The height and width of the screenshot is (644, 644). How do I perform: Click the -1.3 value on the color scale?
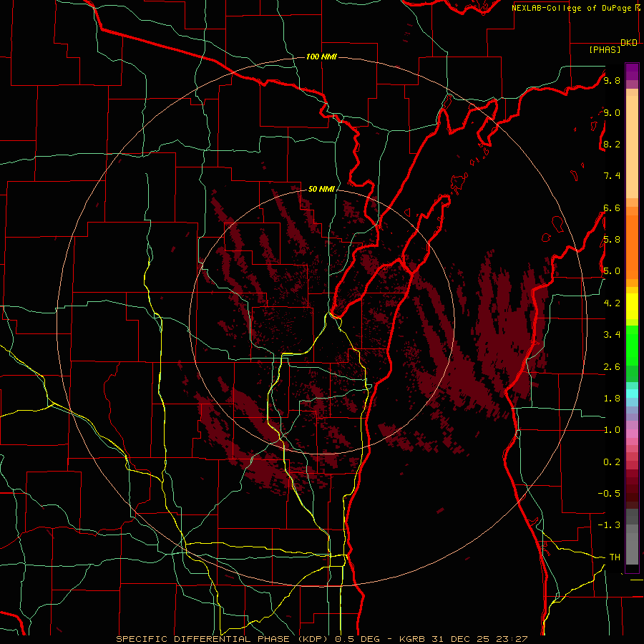[609, 525]
